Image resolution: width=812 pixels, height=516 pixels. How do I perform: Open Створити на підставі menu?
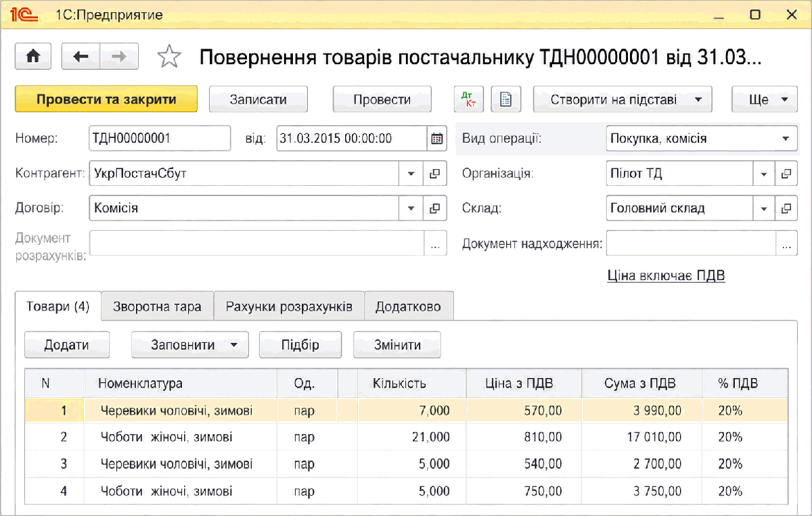click(623, 99)
